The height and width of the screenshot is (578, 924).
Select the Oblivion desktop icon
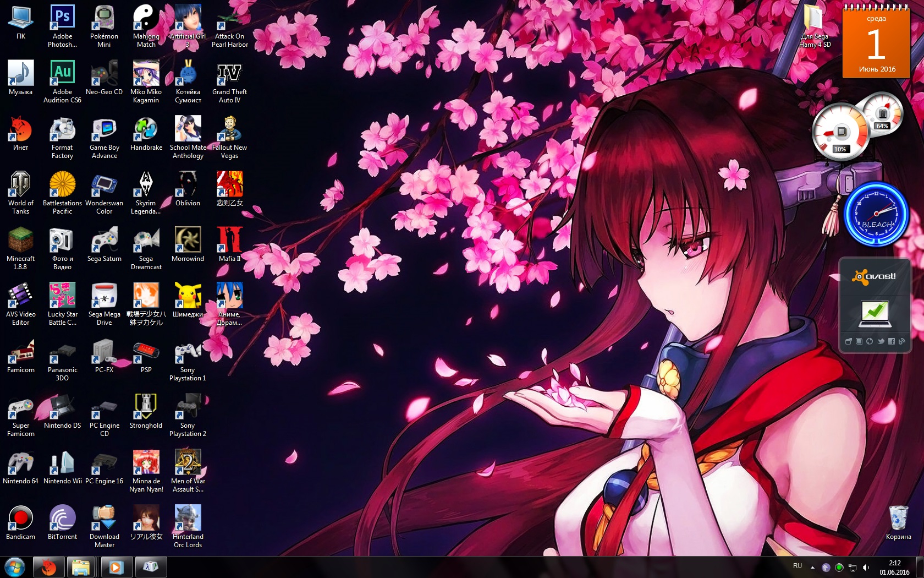(188, 189)
